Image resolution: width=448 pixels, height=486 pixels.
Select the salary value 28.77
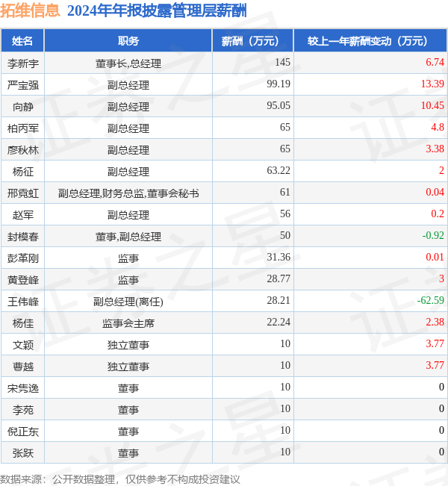[279, 279]
